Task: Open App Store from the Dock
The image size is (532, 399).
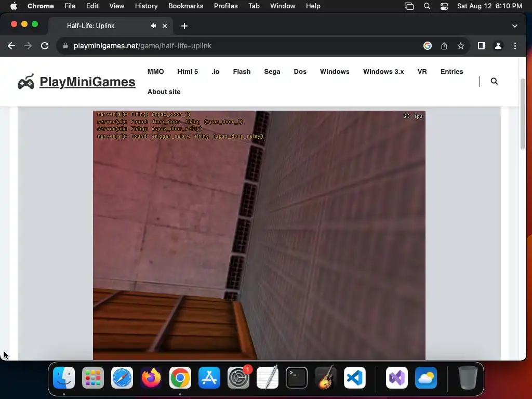Action: [209, 378]
